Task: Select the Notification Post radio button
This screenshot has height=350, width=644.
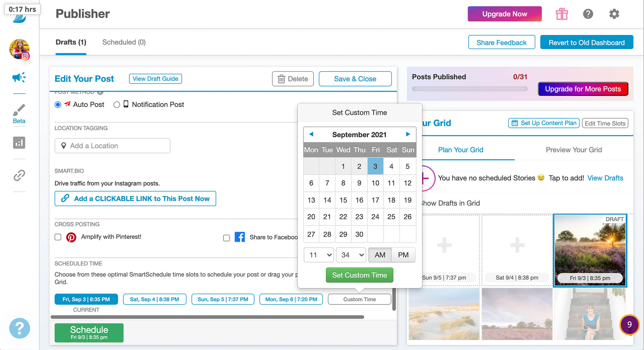Action: 117,105
